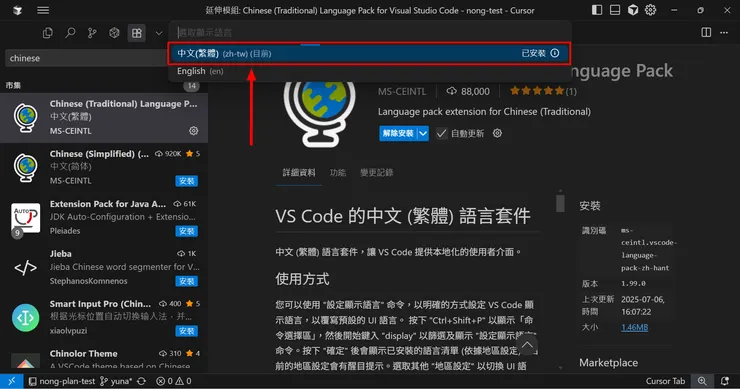Click the 88,000 install count

pyautogui.click(x=468, y=91)
